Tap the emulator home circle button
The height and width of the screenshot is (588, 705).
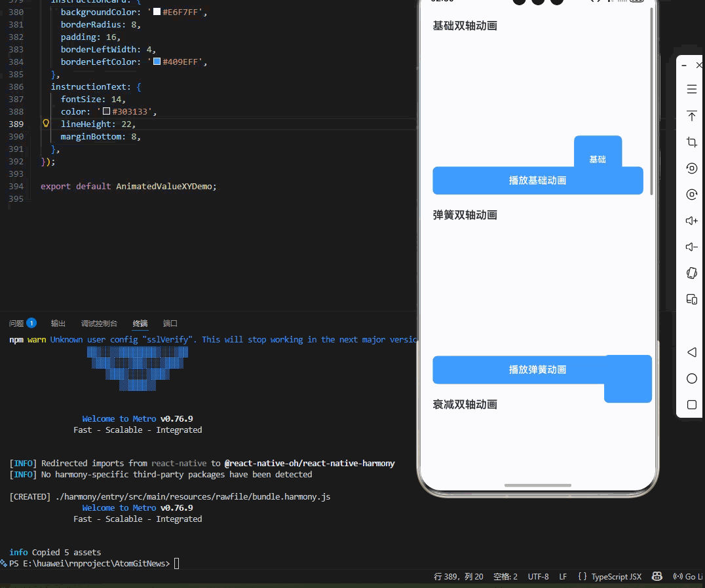click(x=691, y=378)
